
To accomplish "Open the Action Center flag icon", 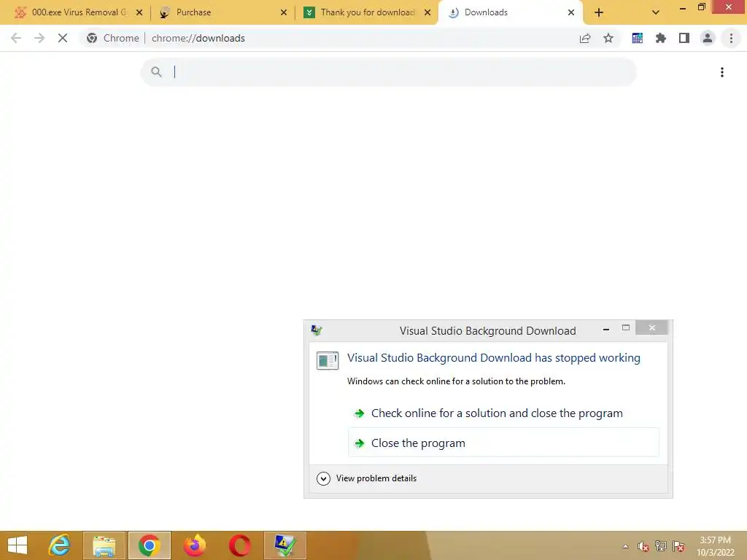I will coord(678,546).
